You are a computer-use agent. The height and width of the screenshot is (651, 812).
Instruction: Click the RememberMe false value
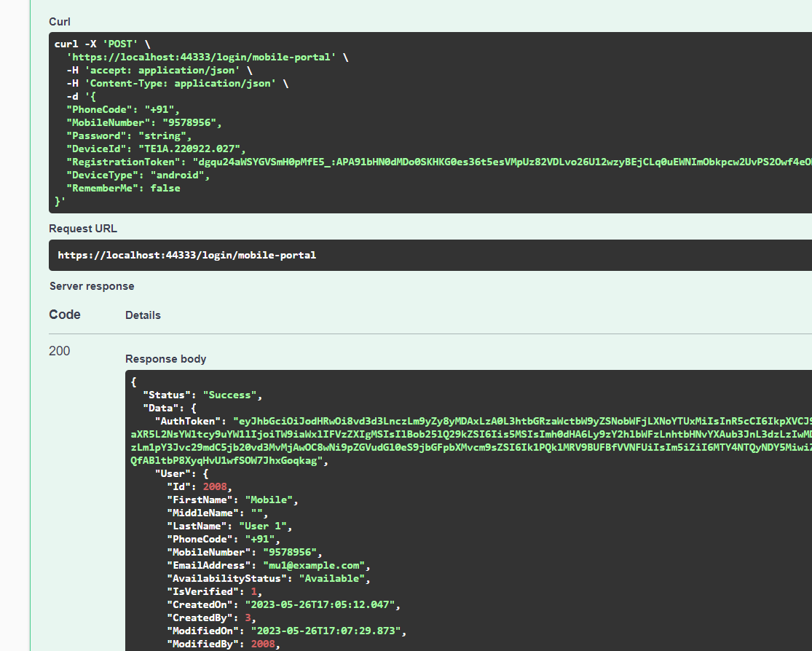click(x=165, y=188)
